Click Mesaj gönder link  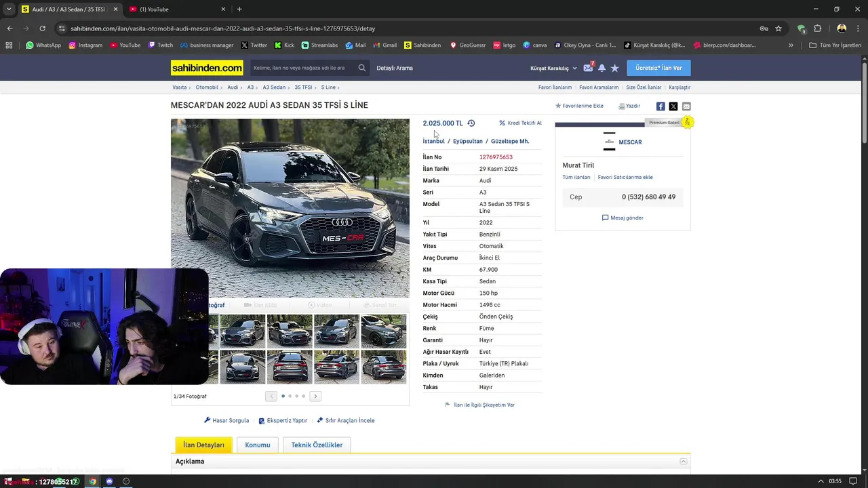click(623, 218)
